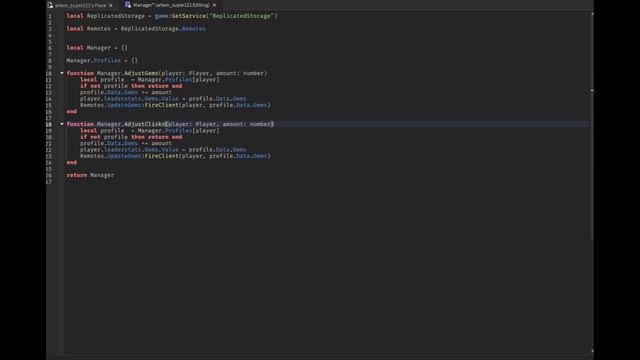Screen dimensions: 640x360
Task: Click the scroll-up arrow of the editor scrollbar
Action: tap(592, 14)
